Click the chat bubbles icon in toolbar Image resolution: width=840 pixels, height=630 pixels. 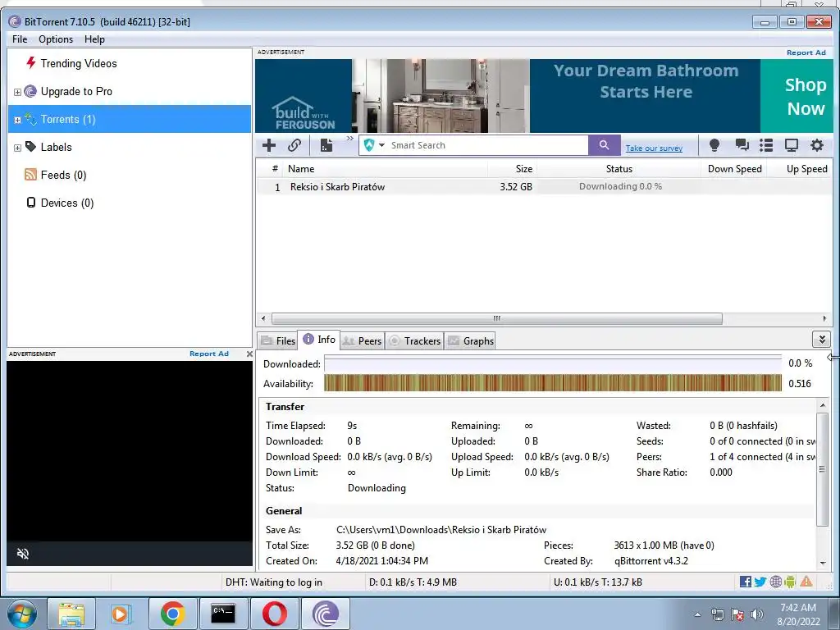742,145
